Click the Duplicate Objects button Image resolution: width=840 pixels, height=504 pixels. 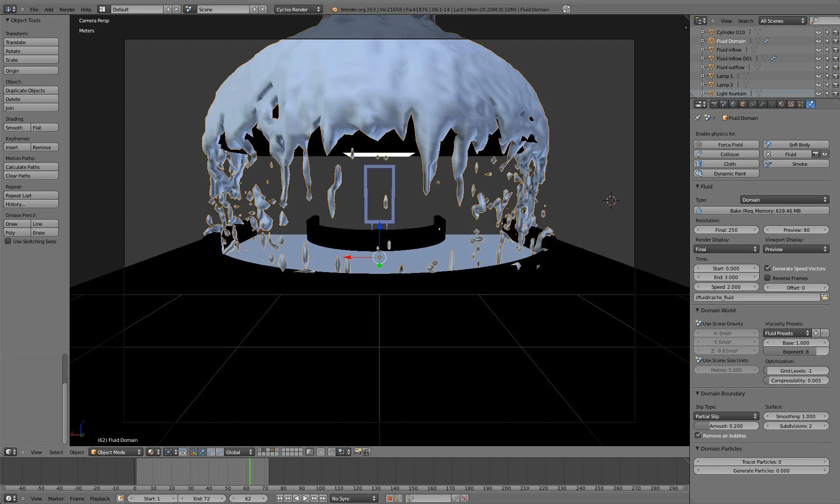(x=31, y=91)
